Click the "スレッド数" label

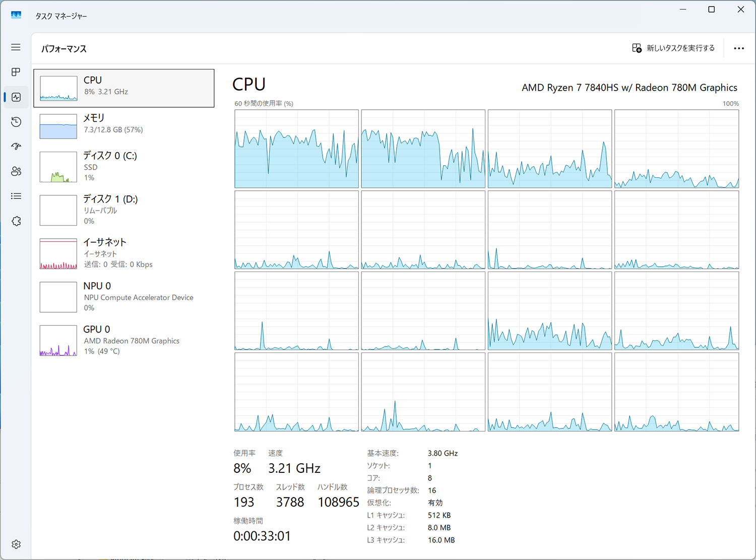[290, 487]
